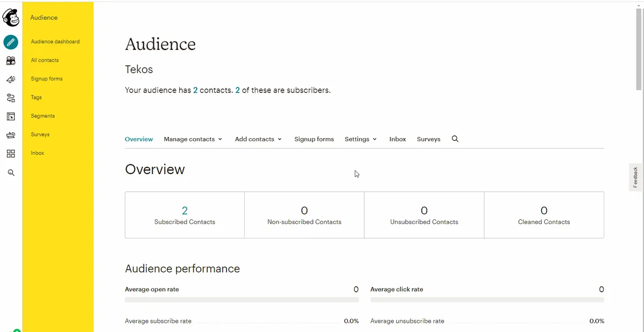Switch to the Signup forms tab
The image size is (644, 332).
(314, 139)
